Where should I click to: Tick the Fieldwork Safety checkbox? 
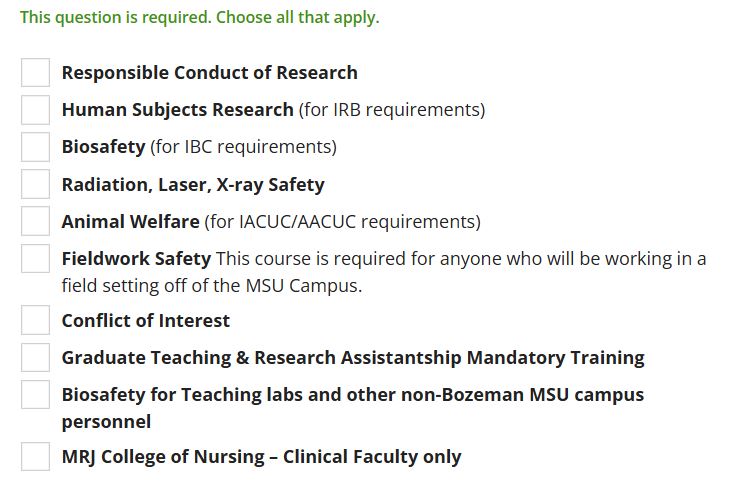(x=36, y=259)
